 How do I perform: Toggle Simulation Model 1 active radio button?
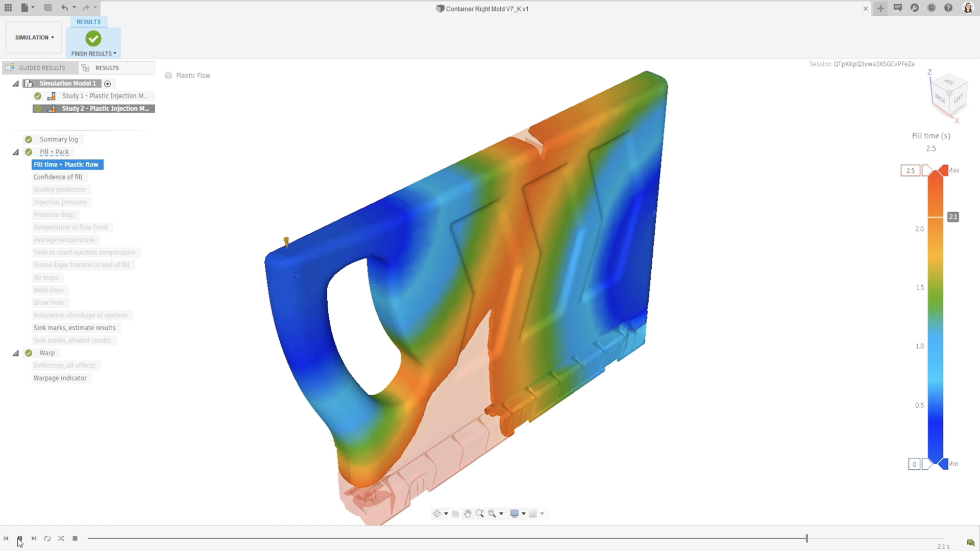(x=107, y=84)
